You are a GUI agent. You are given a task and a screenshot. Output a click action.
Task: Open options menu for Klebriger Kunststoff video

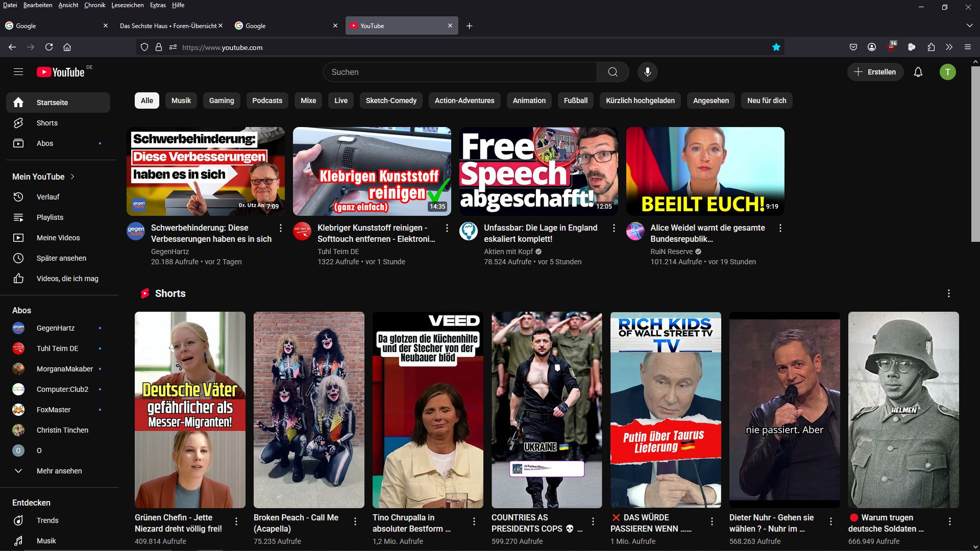[x=447, y=228]
